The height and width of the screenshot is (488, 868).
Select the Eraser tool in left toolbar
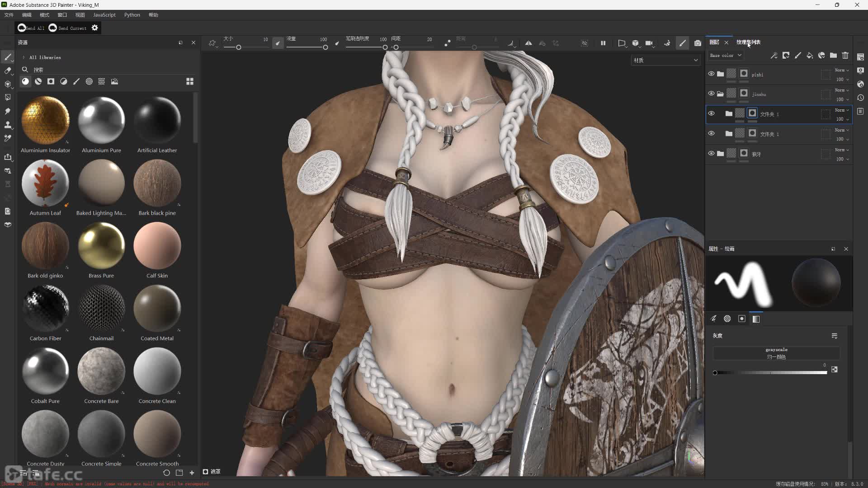8,70
